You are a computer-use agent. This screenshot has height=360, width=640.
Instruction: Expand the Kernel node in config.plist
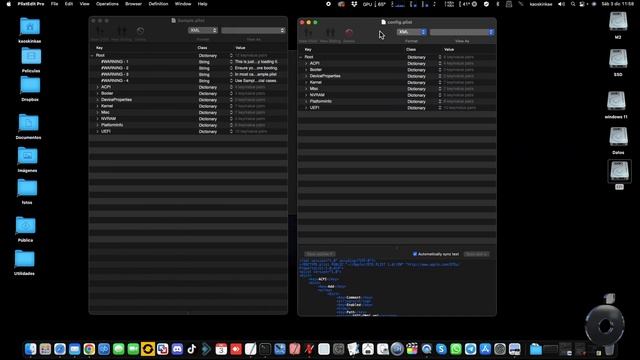point(306,82)
